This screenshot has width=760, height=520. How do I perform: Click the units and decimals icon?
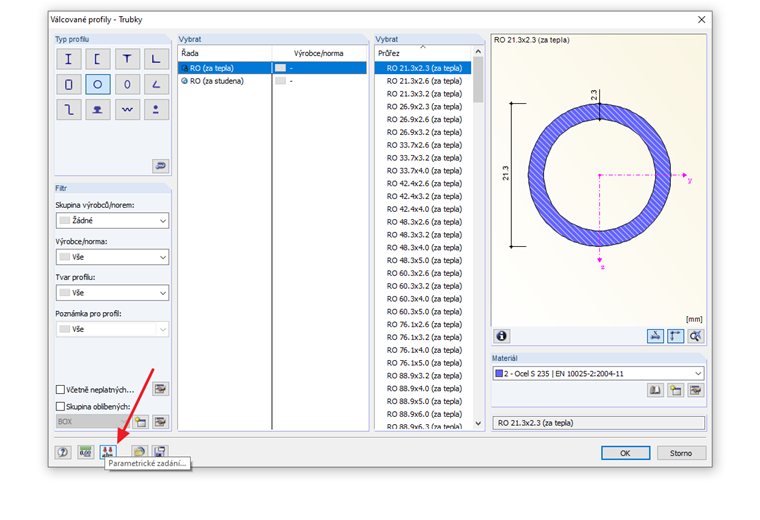coord(86,452)
